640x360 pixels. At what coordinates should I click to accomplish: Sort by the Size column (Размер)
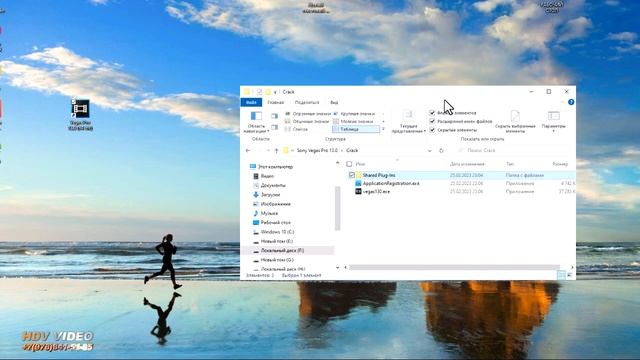click(560, 164)
